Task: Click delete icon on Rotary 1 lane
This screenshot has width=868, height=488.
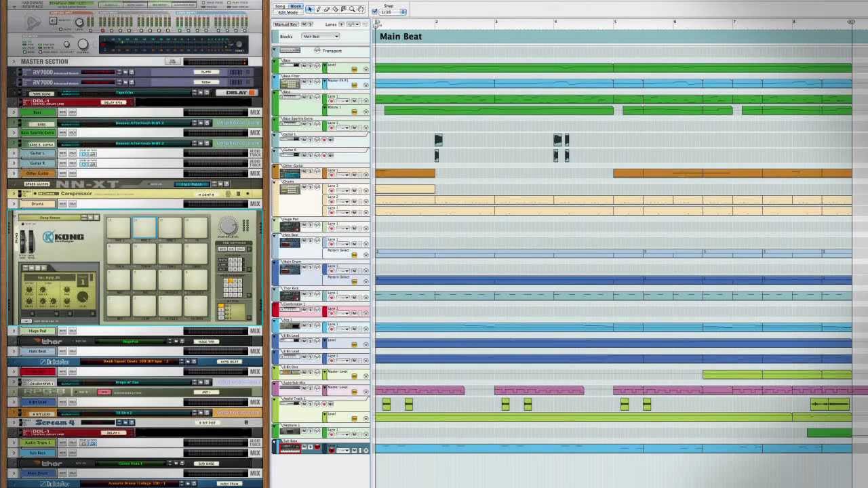Action: 366,112
